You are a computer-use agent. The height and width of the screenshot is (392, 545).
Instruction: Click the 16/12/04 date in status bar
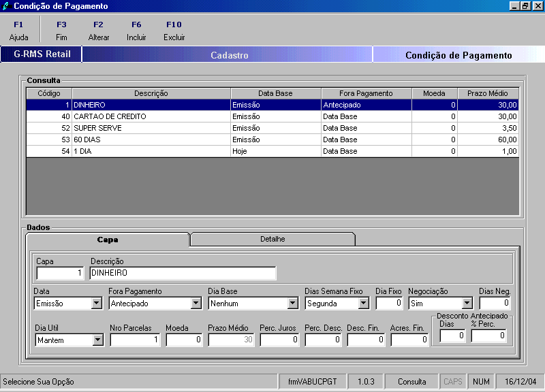pyautogui.click(x=520, y=382)
